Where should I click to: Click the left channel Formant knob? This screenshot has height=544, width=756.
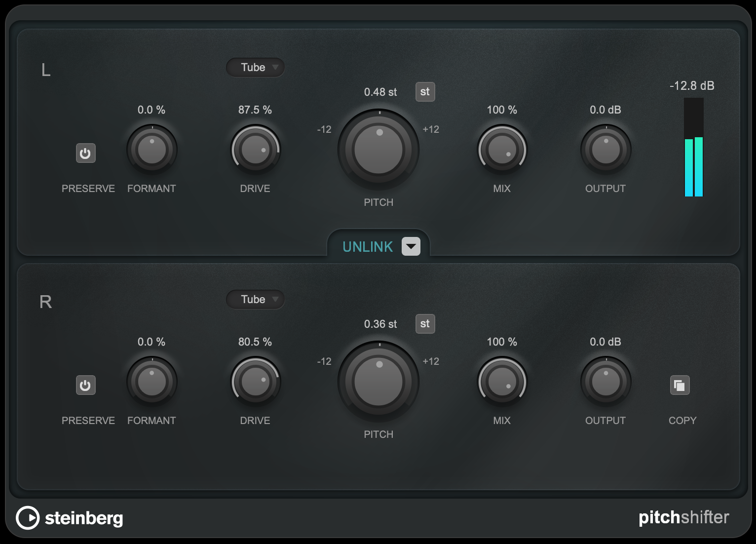(x=151, y=149)
